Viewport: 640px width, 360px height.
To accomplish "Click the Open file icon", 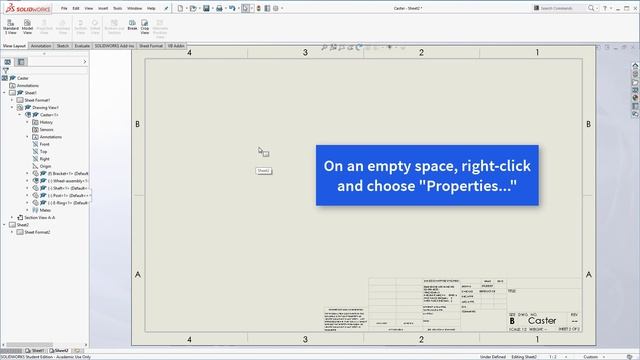I will 193,8.
